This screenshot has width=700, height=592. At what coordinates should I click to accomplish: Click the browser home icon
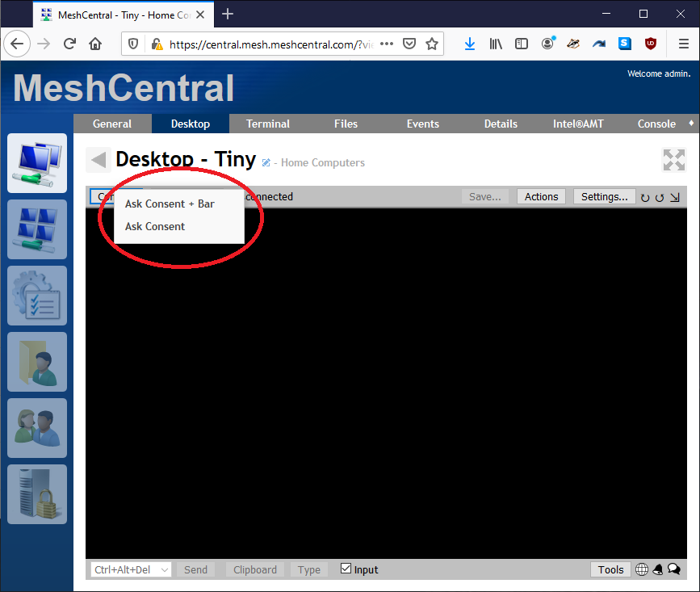pos(95,44)
